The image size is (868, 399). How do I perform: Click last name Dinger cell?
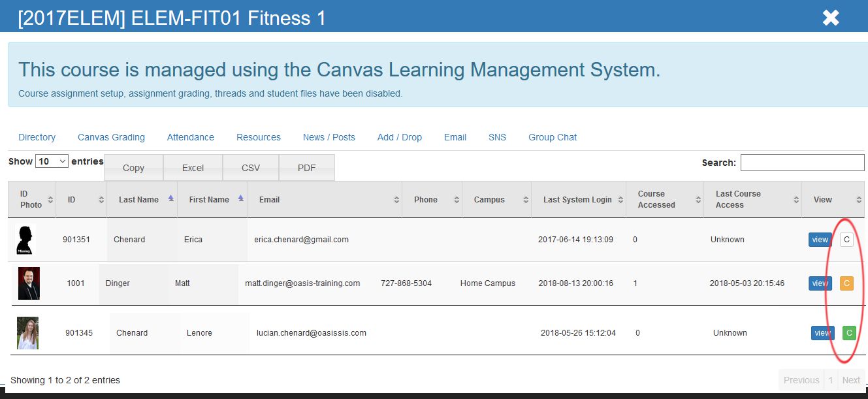point(118,283)
